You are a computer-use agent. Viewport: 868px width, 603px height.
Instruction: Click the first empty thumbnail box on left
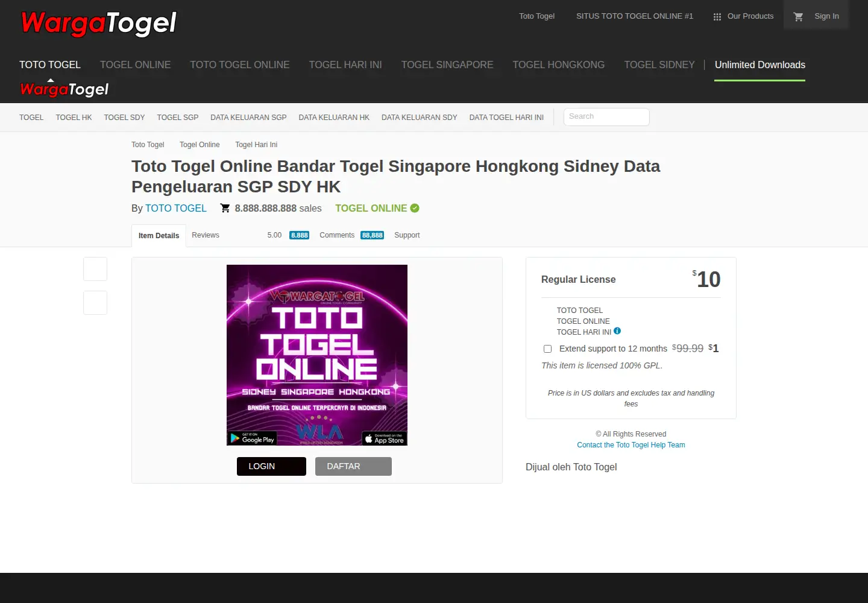[95, 269]
